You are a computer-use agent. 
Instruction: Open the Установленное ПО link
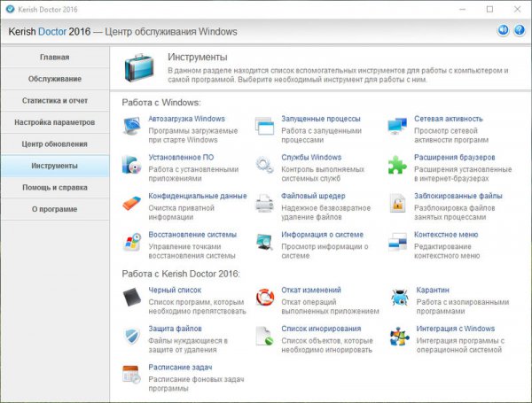[181, 158]
